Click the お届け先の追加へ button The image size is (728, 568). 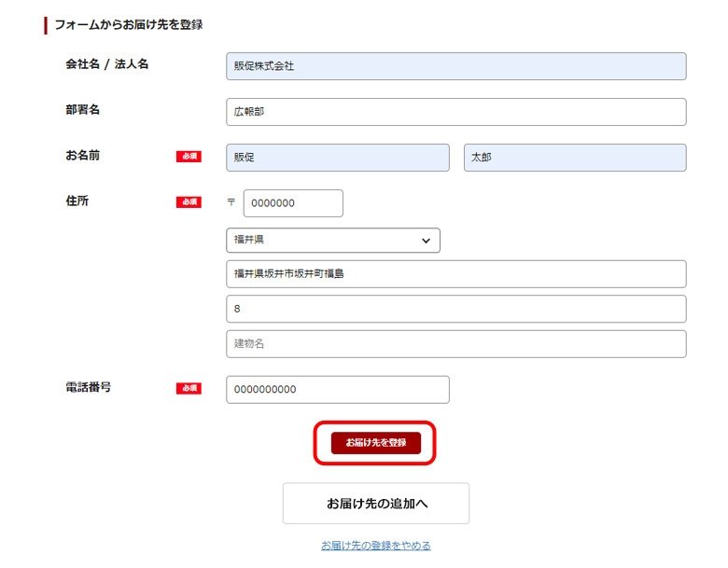(376, 504)
